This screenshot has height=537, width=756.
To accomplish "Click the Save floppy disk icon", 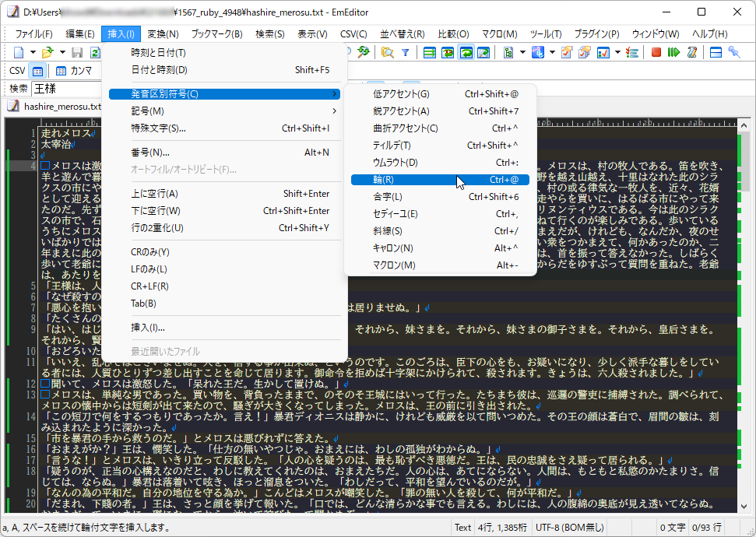I will 77,53.
